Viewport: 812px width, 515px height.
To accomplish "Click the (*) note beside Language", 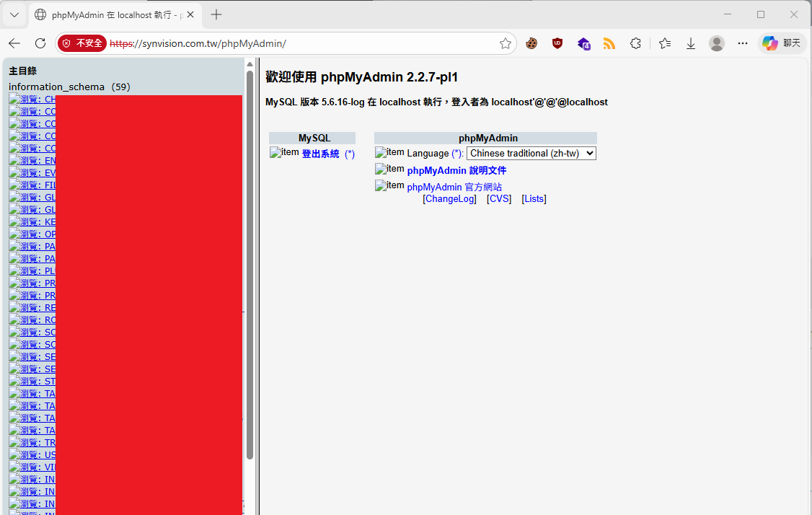I will coord(456,154).
